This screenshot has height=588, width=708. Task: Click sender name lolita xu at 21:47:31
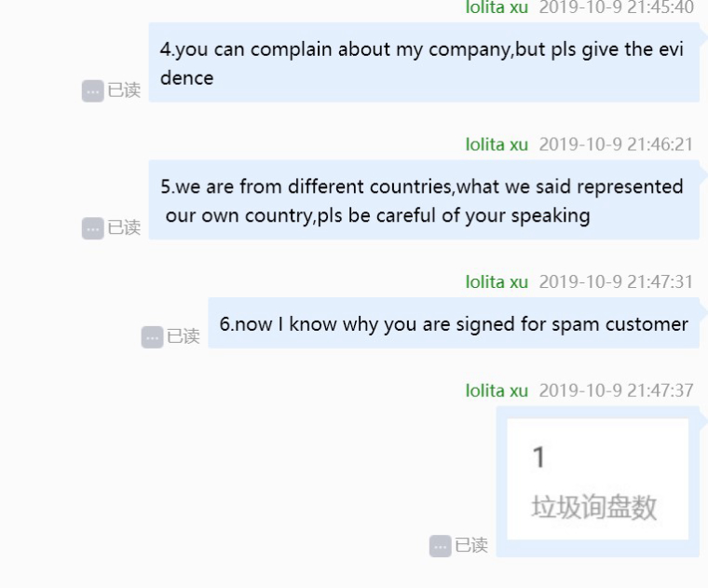tap(497, 281)
